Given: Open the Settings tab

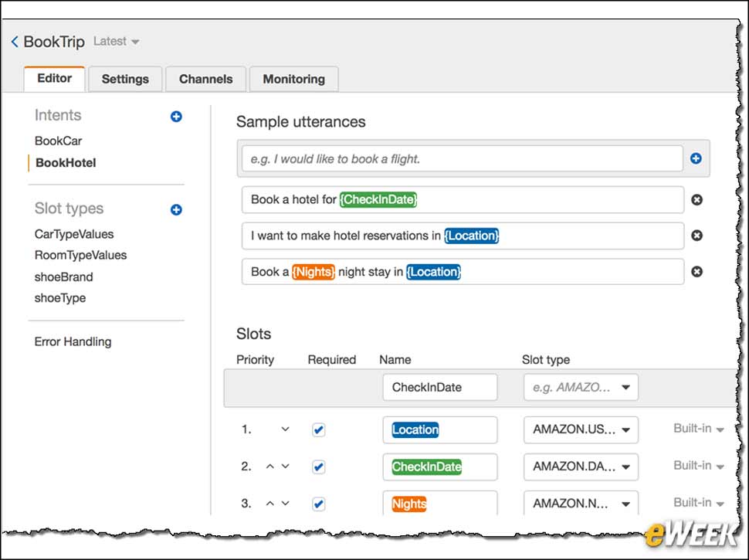Looking at the screenshot, I should 125,79.
